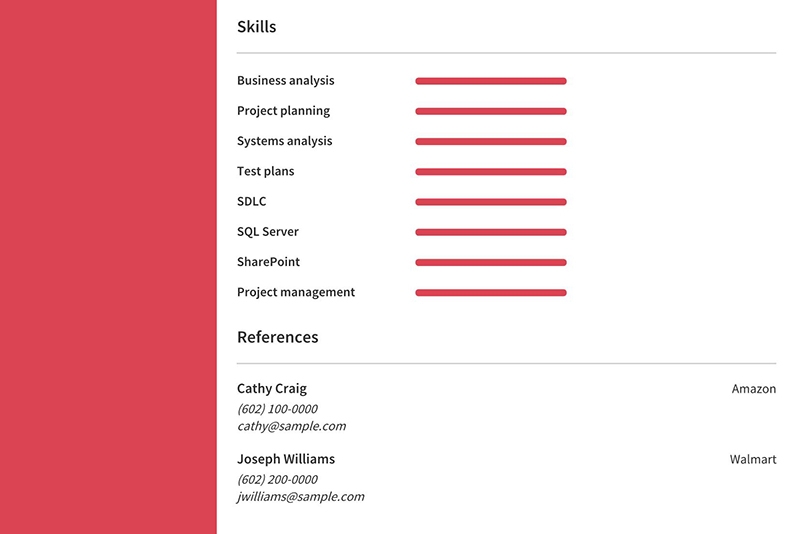800x534 pixels.
Task: Select the Cathy Craig reference name
Action: click(272, 389)
